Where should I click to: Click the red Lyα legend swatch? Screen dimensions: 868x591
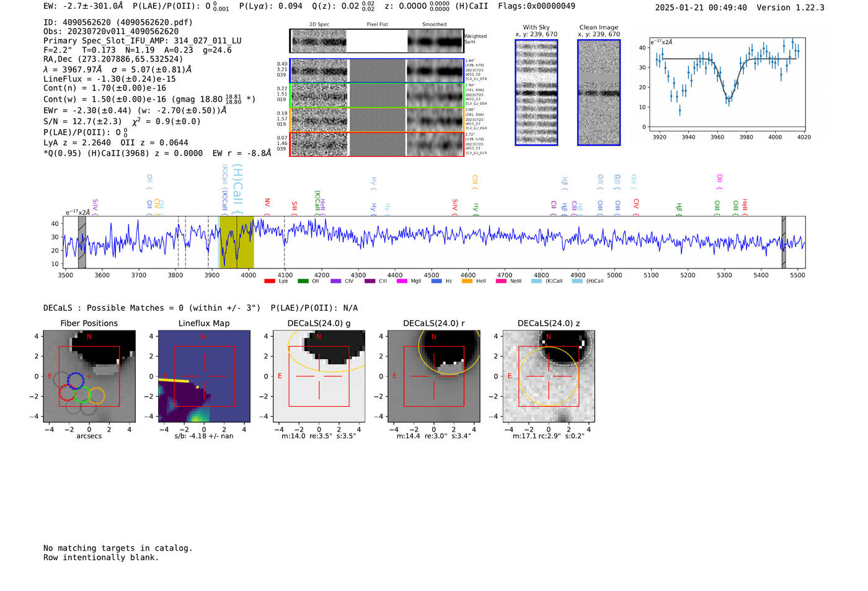tap(269, 281)
